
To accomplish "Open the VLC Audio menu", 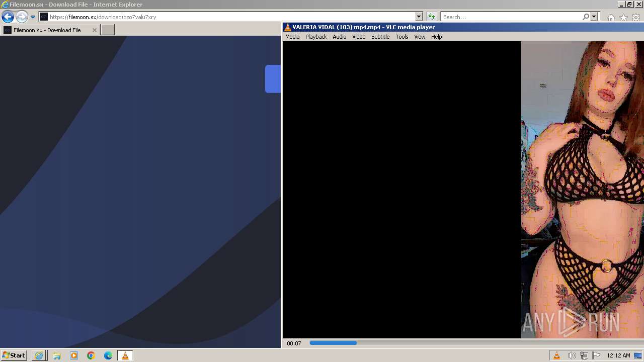I will pos(339,37).
